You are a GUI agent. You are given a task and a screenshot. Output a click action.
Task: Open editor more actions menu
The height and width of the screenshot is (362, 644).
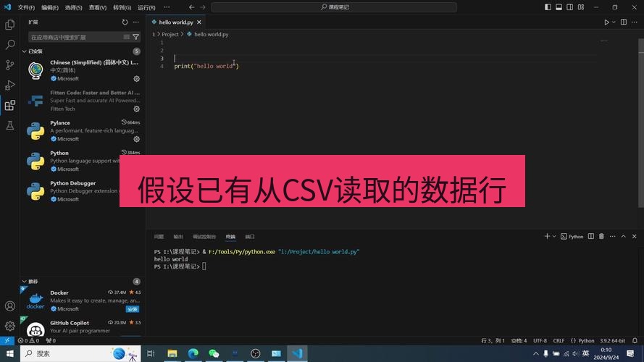[635, 22]
